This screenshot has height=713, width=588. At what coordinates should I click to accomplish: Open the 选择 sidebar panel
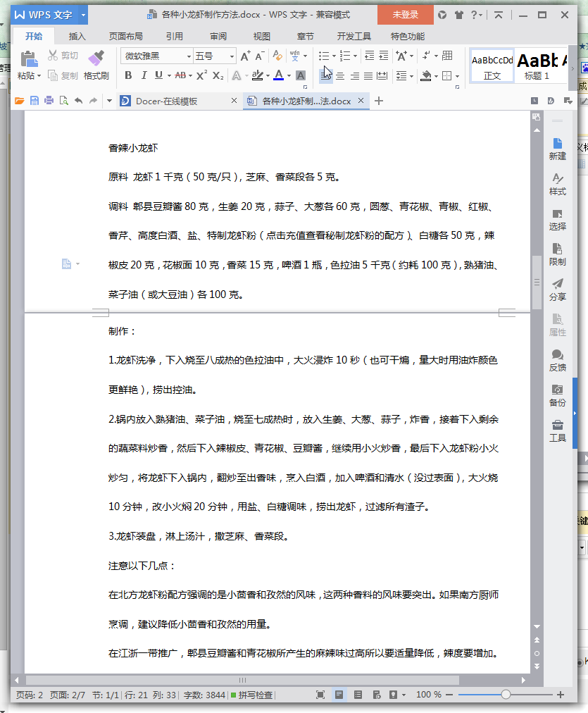(x=557, y=220)
